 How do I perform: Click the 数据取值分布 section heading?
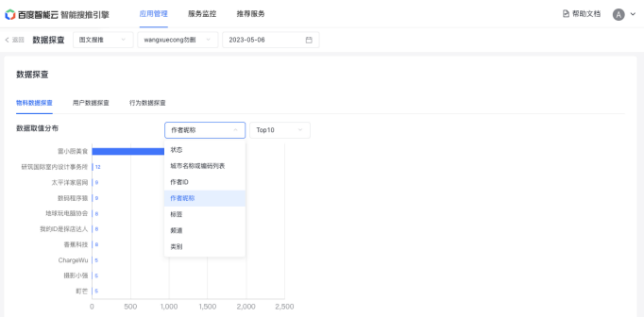(37, 128)
